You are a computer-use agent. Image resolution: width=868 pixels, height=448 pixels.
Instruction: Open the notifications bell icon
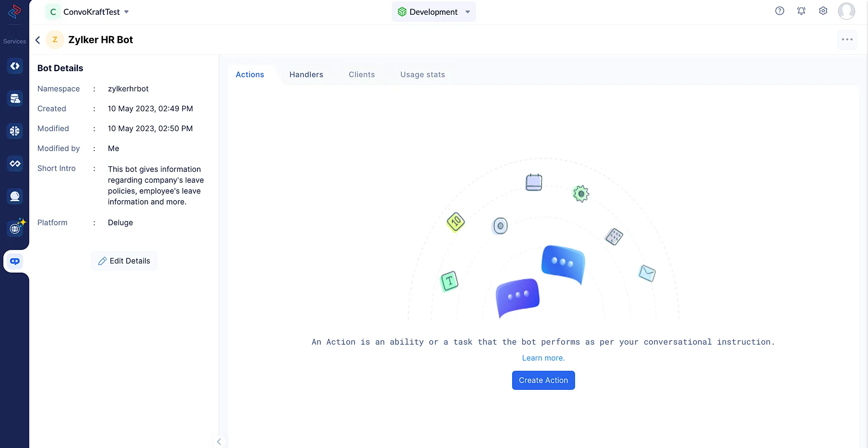[801, 11]
